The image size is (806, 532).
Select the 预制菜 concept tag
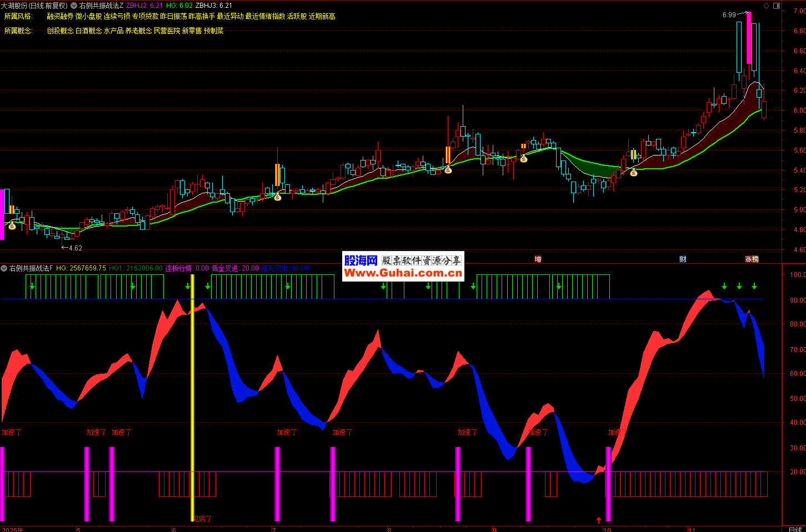tap(214, 31)
